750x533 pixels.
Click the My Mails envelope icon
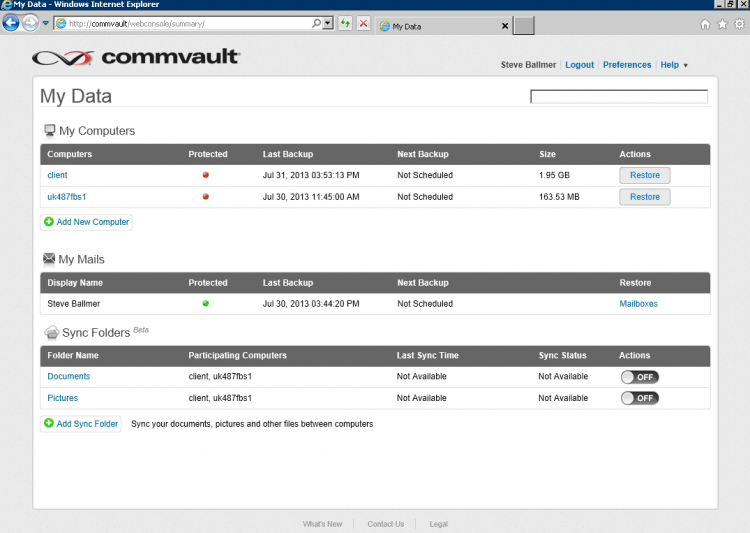coord(49,259)
